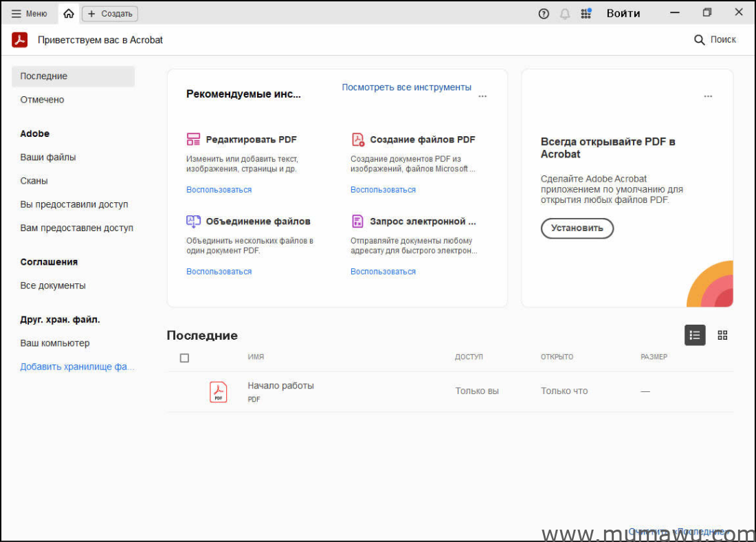
Task: Open the apps grid icon
Action: (x=586, y=14)
